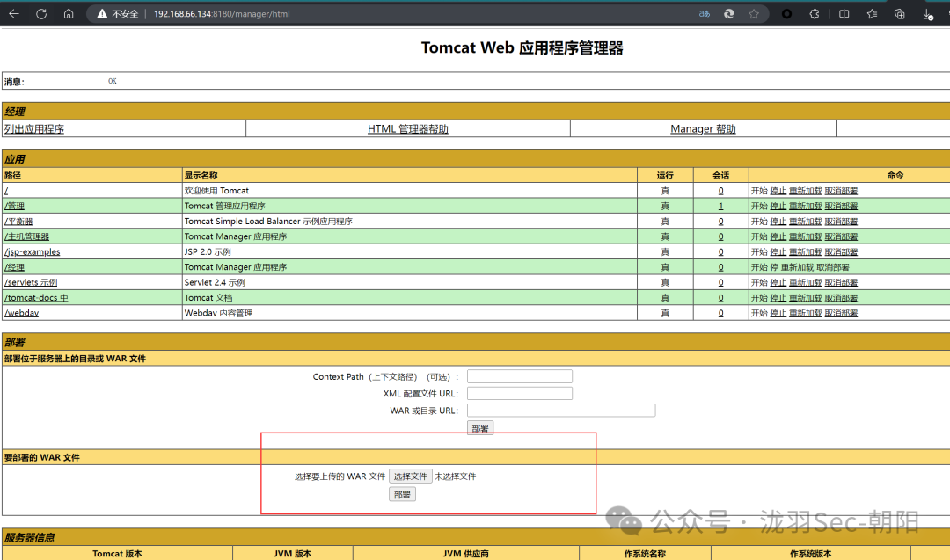Open the /经理 application path
The width and height of the screenshot is (950, 560).
point(15,267)
